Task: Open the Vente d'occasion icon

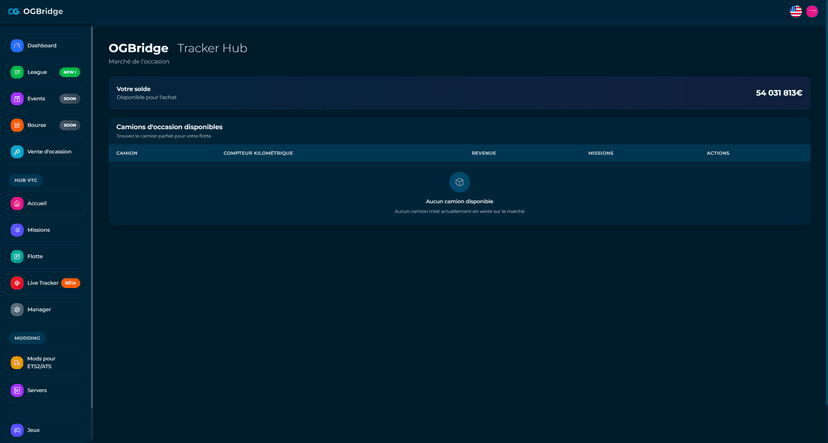Action: [x=17, y=152]
